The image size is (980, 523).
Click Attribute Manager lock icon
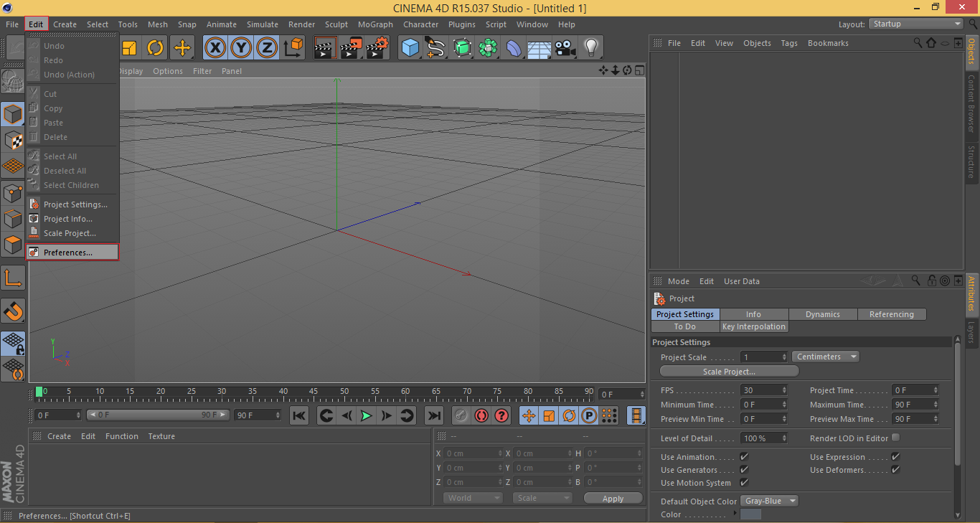pyautogui.click(x=931, y=281)
